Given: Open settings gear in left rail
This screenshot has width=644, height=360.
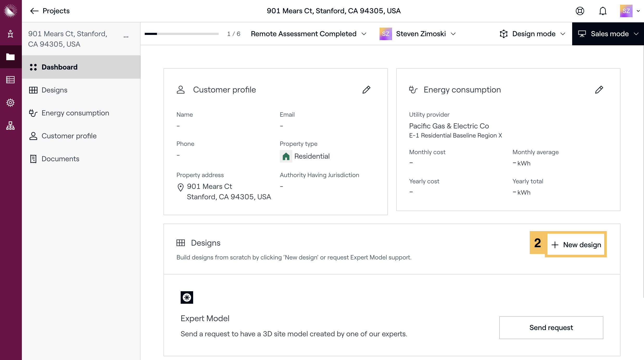Looking at the screenshot, I should tap(10, 103).
